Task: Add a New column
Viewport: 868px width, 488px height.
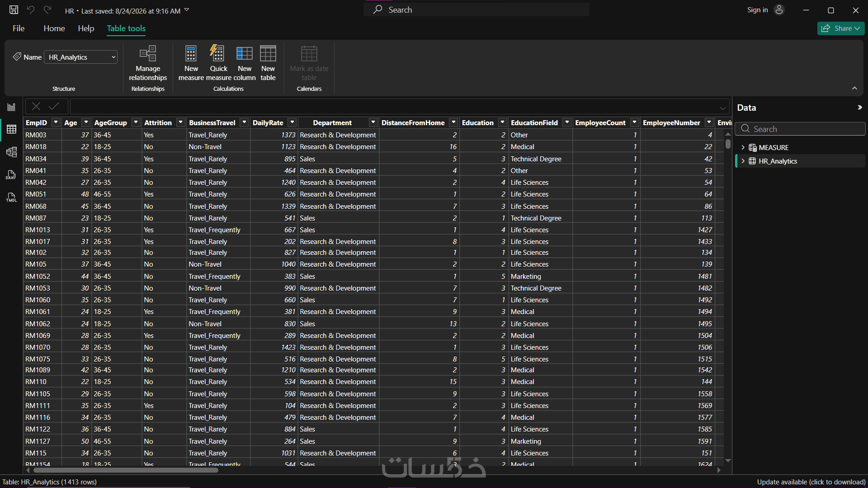Action: click(x=245, y=63)
